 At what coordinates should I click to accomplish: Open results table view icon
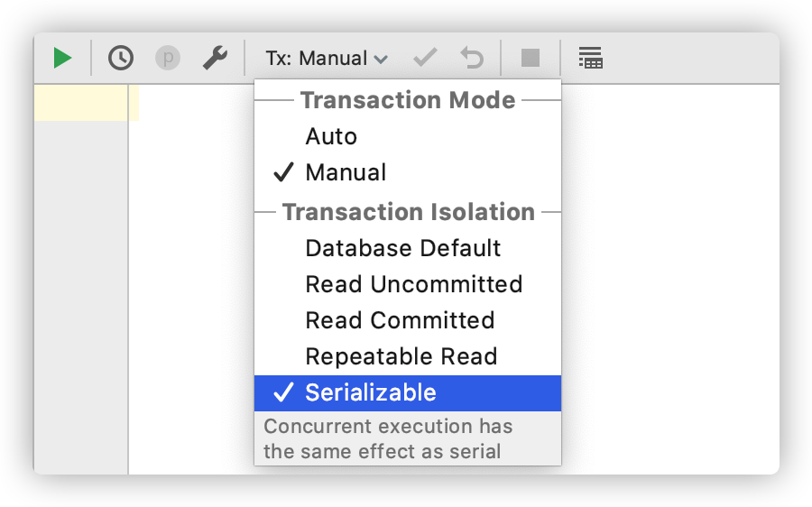590,58
